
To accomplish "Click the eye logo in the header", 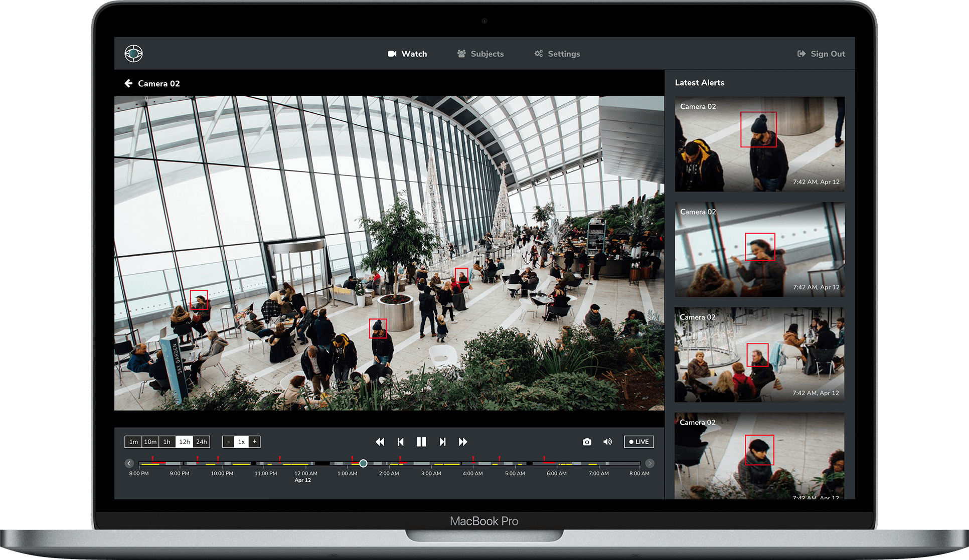I will [133, 53].
